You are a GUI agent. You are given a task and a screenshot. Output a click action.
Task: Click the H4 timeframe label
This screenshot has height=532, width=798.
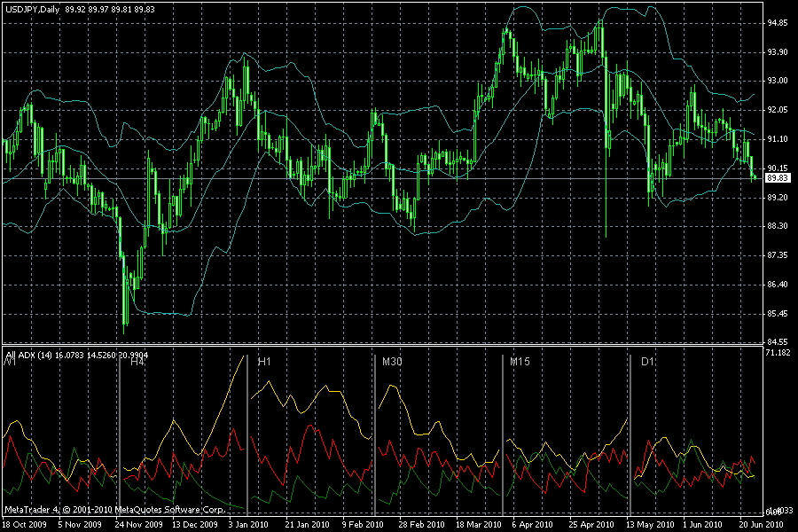point(137,362)
